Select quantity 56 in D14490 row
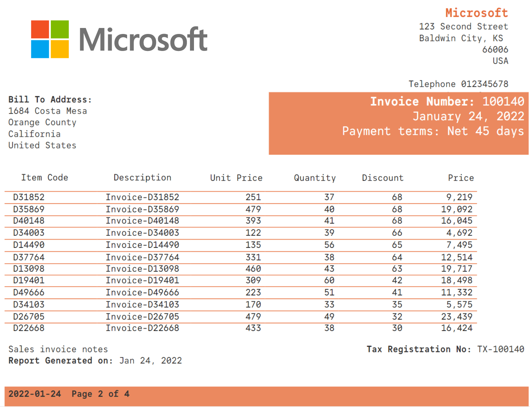532x410 pixels. tap(329, 245)
